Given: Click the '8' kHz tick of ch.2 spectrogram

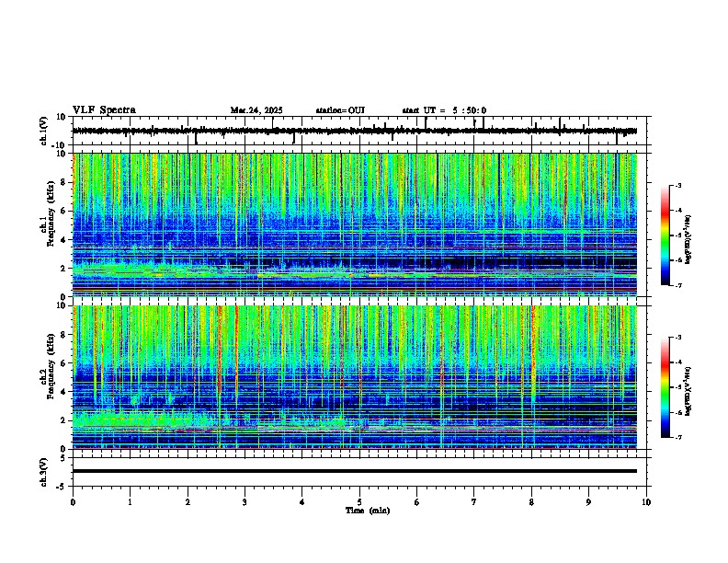Looking at the screenshot, I should click(64, 334).
